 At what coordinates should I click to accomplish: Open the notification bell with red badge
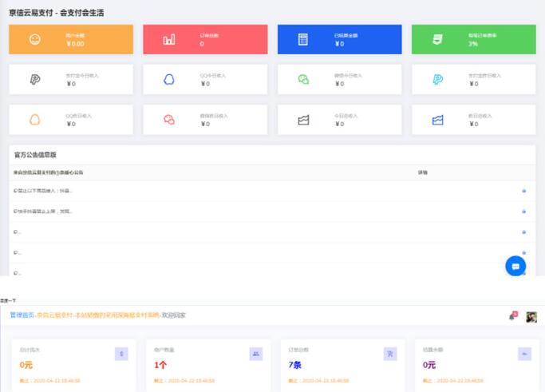coord(511,317)
